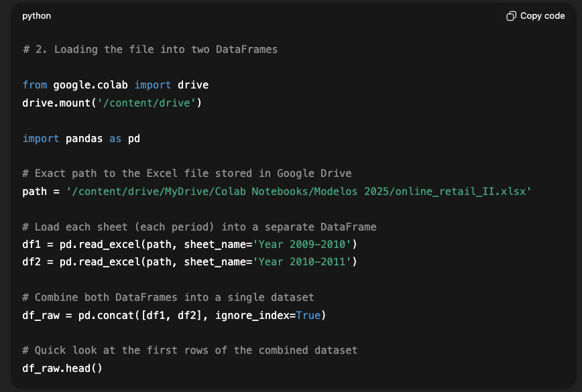Click the df_raw.head() line
Screen dimensions: 582x392
(62, 368)
